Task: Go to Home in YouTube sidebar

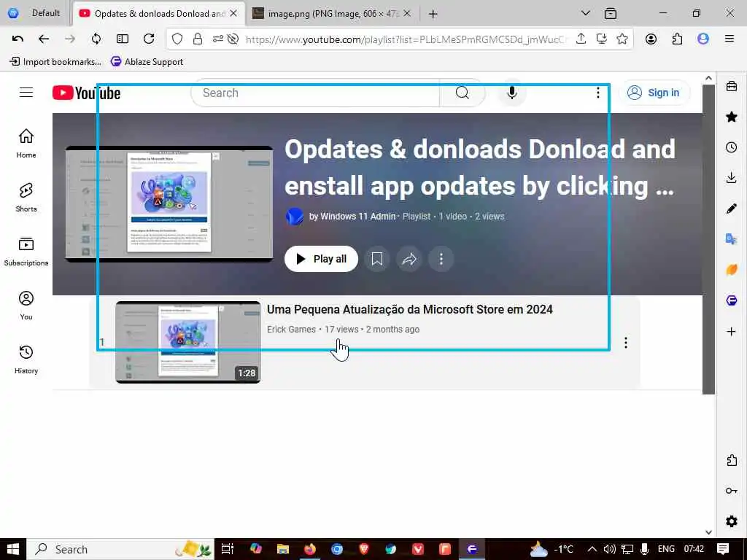Action: [x=26, y=143]
